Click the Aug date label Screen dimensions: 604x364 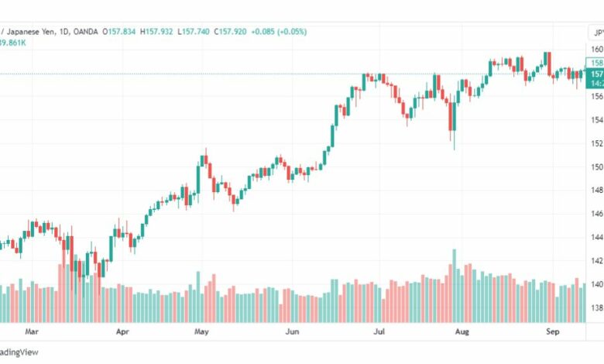[x=462, y=331]
